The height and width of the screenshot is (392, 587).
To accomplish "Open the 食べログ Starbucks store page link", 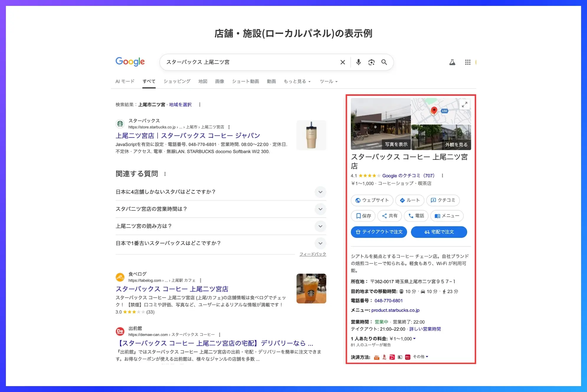I will tap(172, 289).
